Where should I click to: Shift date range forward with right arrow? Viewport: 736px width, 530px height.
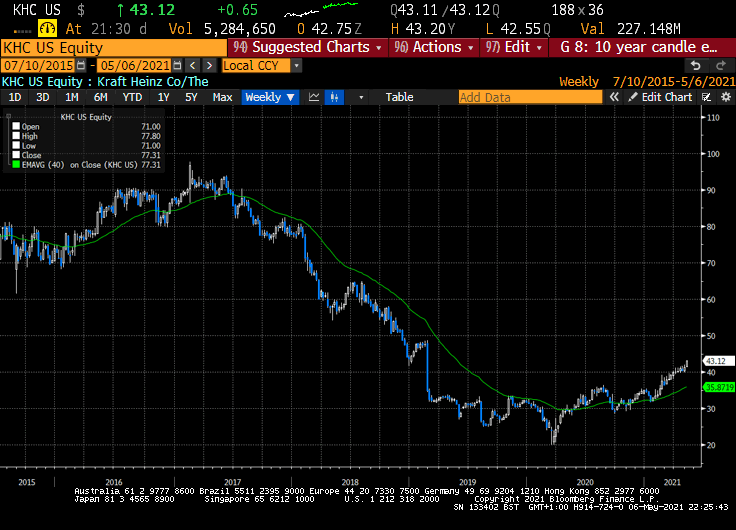coord(210,65)
